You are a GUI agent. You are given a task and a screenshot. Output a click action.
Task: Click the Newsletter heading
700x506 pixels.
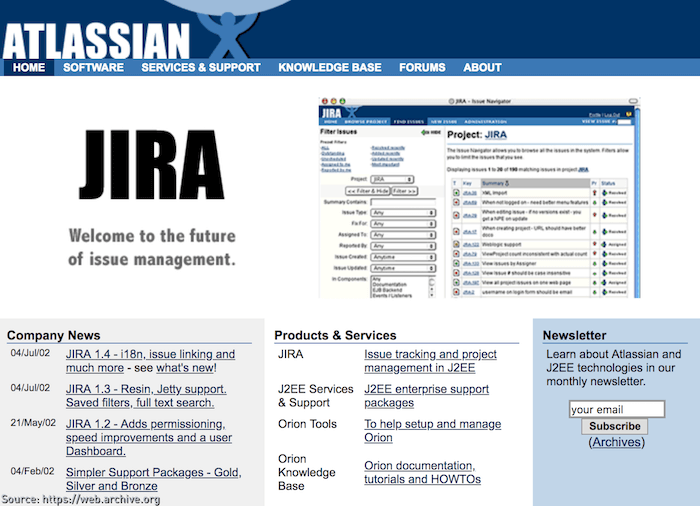pos(575,335)
